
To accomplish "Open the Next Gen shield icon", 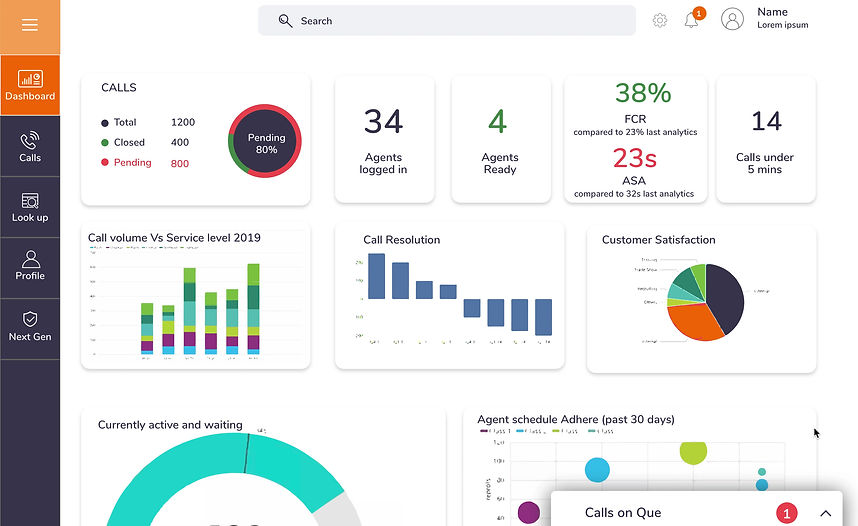I will click(x=30, y=319).
